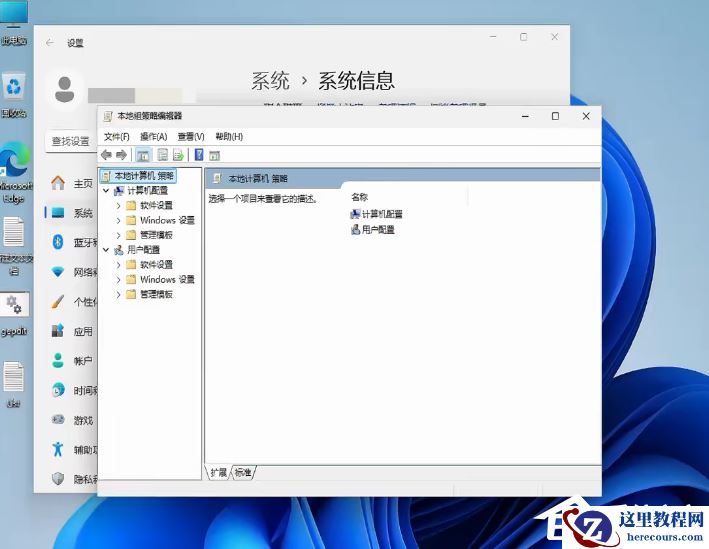Click the Group Policy Editor title bar icon
This screenshot has height=549, width=709.
108,116
